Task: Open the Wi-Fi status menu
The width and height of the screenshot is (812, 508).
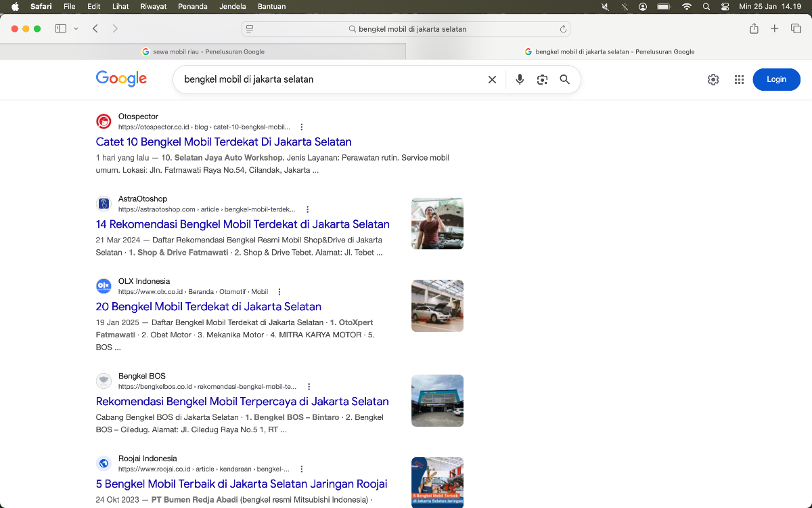Action: pyautogui.click(x=686, y=6)
